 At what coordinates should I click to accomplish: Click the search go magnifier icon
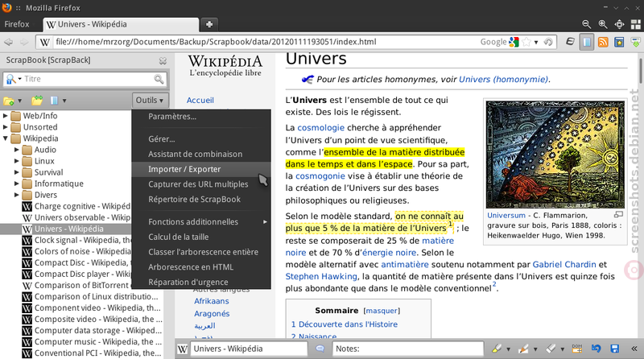click(159, 79)
